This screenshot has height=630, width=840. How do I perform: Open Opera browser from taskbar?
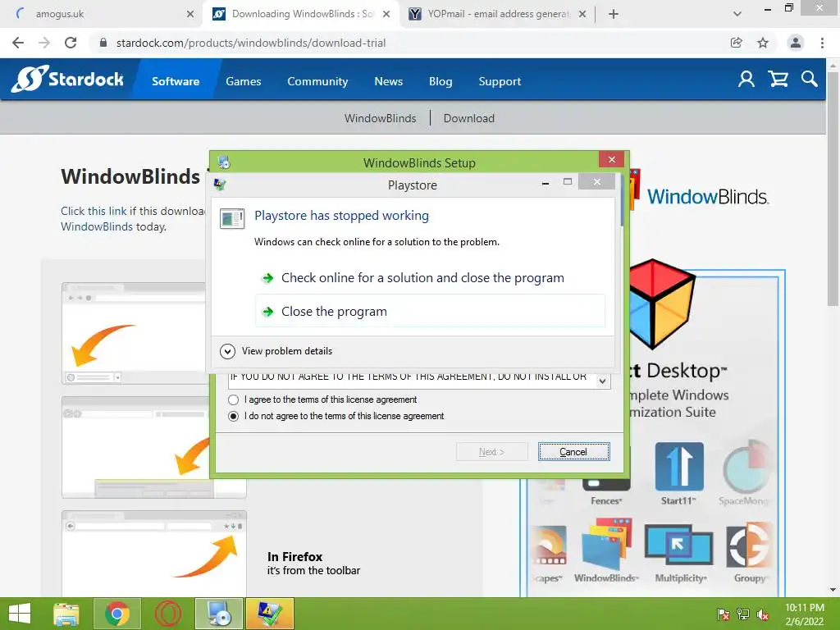(x=167, y=614)
